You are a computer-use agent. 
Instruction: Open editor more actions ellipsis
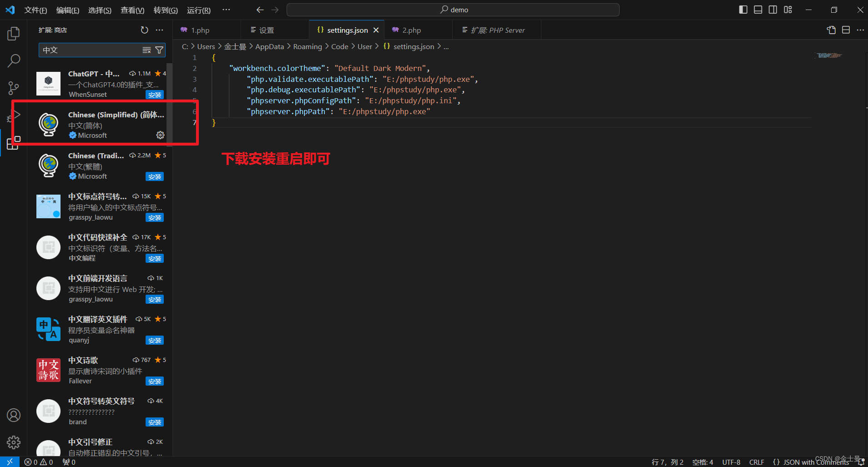click(x=860, y=30)
